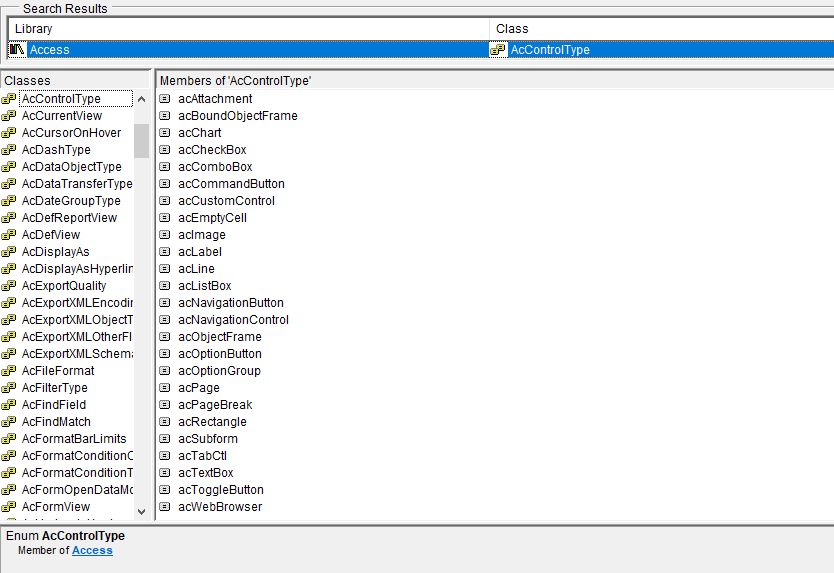Open the Access link in the details pane

(92, 550)
